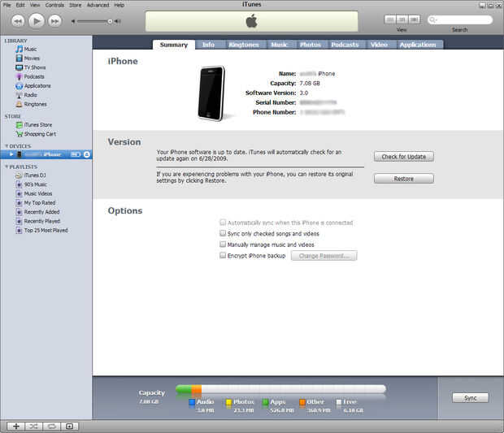Click the Check for Update button

point(404,157)
